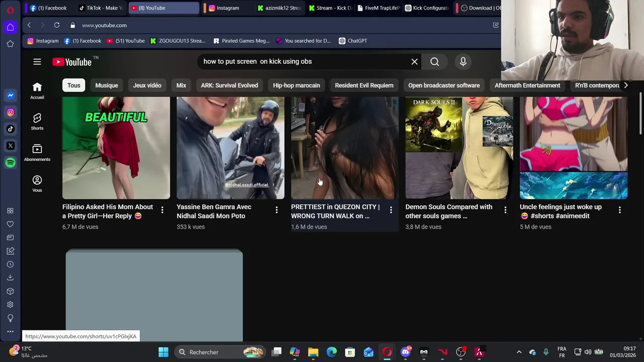
Task: Open the Vous page in sidebar
Action: [37, 184]
